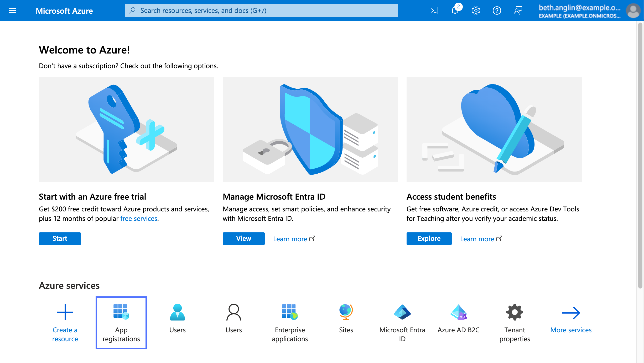This screenshot has width=644, height=363.
Task: Open Azure AD B2C service
Action: 459,319
